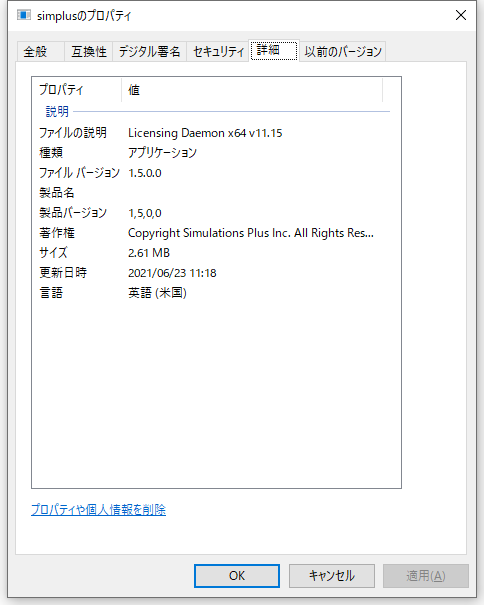
Task: Select the デジタル署名 tab
Action: tap(149, 51)
